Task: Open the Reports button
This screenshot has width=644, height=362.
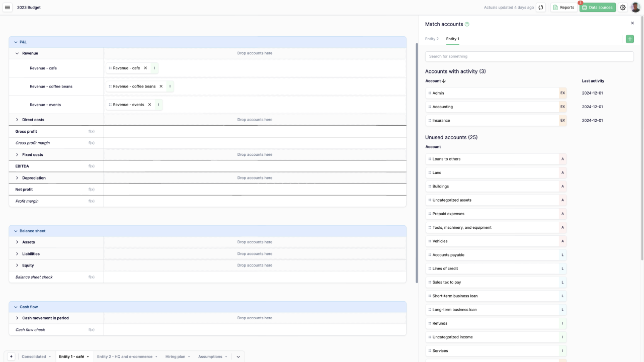Action: [563, 8]
